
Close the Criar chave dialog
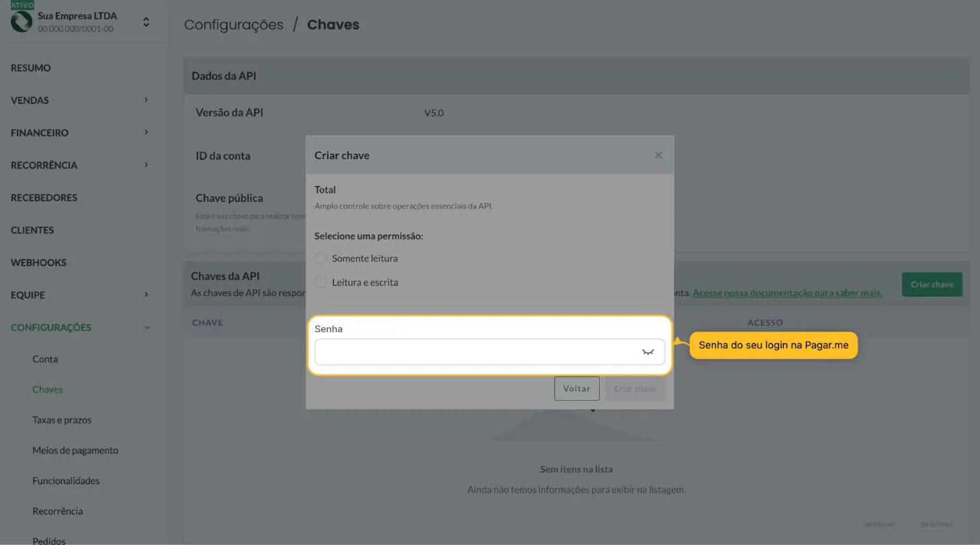point(658,155)
